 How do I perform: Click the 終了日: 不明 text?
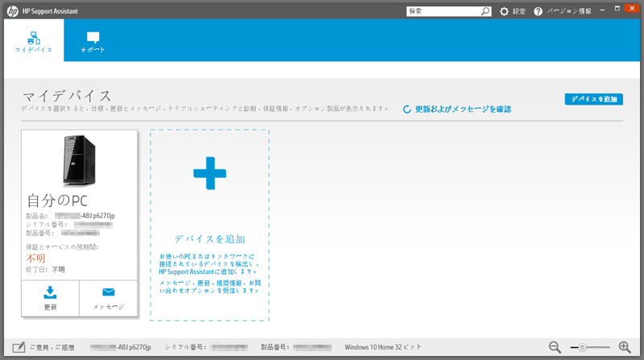click(45, 270)
